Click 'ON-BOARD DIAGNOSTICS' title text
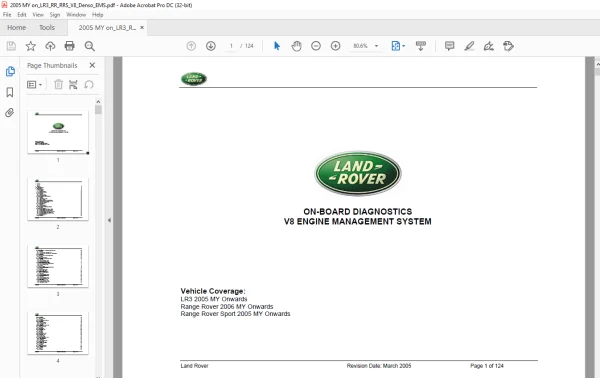Screen dimensions: 600x378 tap(358, 212)
